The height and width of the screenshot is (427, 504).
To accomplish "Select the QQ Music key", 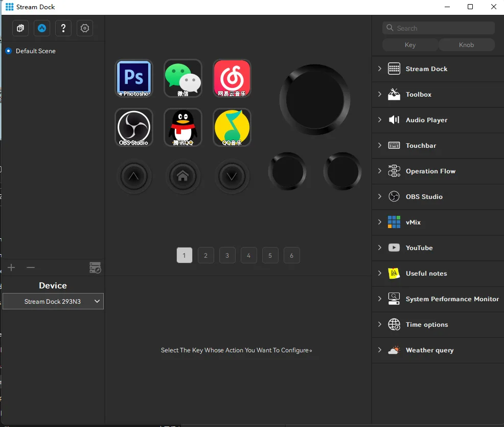I will coord(232,127).
